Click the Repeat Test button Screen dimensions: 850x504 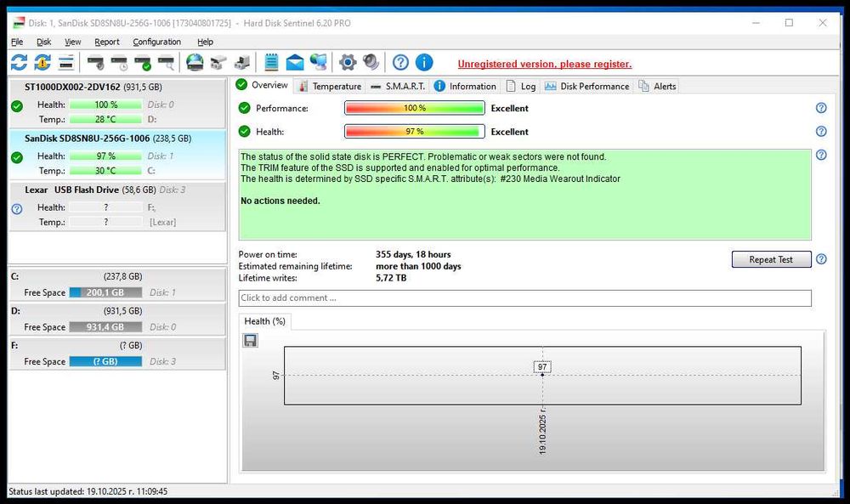[771, 259]
